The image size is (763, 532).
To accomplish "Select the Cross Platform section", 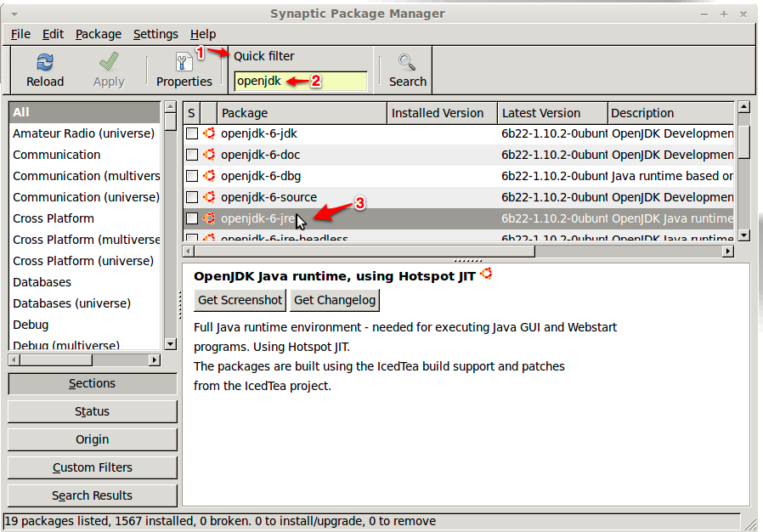I will (x=84, y=218).
